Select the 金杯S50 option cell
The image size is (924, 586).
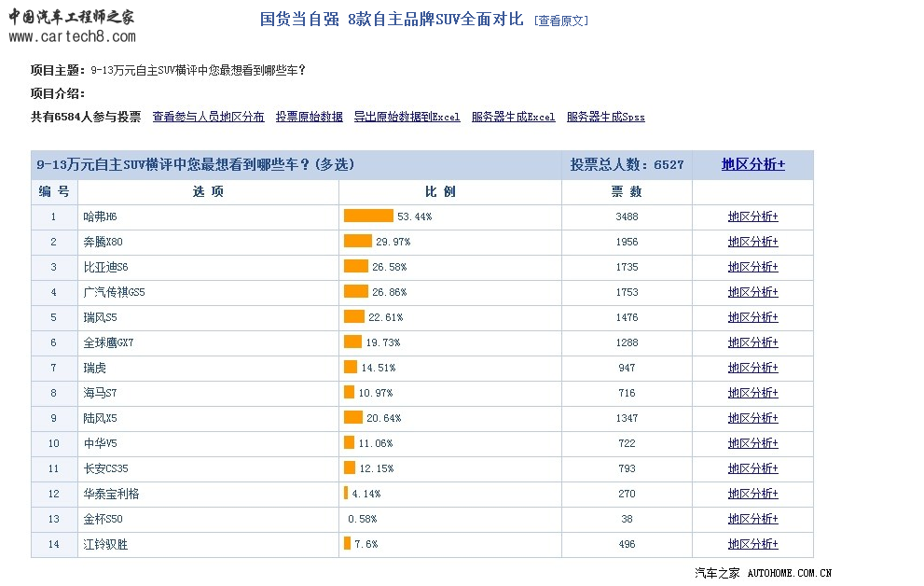pos(208,519)
